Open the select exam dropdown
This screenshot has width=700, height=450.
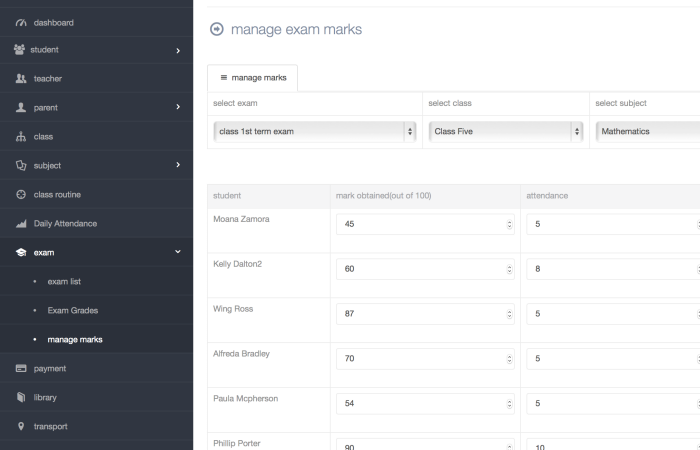point(315,131)
